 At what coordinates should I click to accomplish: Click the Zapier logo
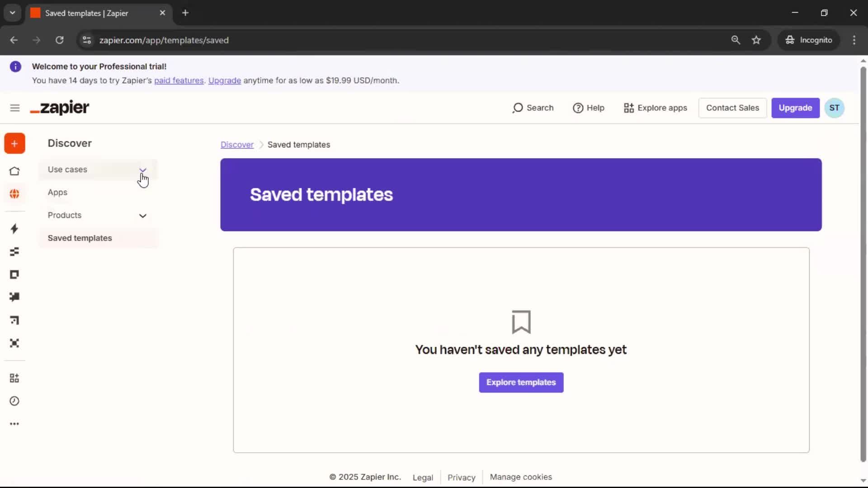click(x=60, y=108)
